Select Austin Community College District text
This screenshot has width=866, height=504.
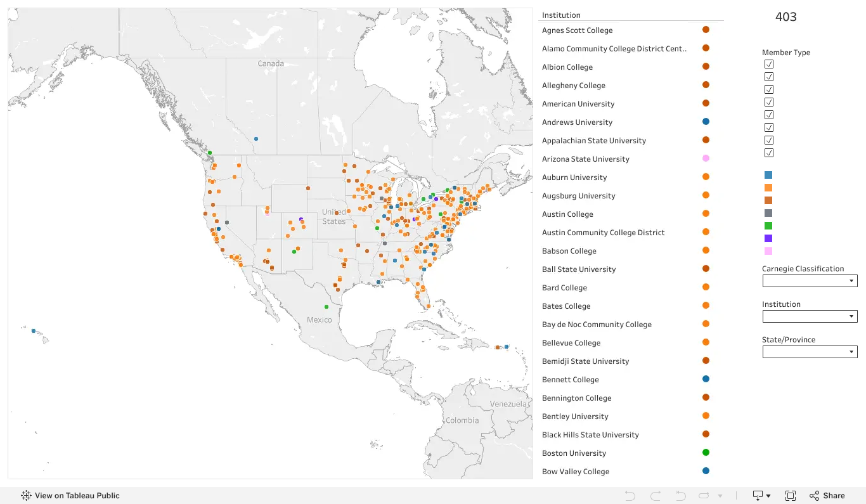coord(604,233)
